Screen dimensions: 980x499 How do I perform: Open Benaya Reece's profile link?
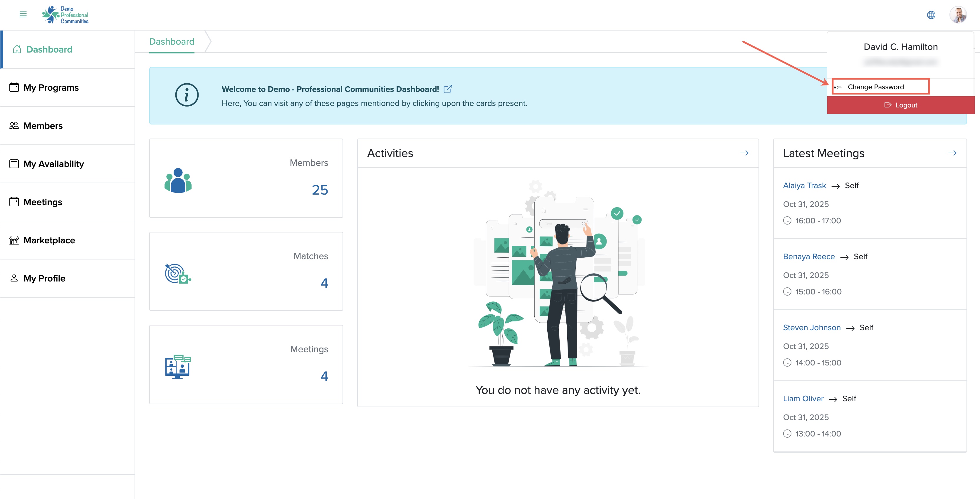[809, 257]
